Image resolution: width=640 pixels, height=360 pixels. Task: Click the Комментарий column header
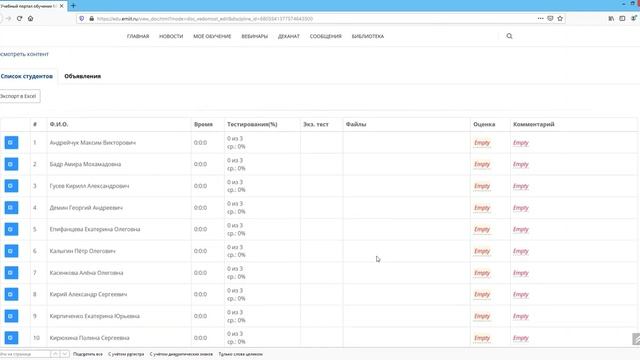coord(533,124)
